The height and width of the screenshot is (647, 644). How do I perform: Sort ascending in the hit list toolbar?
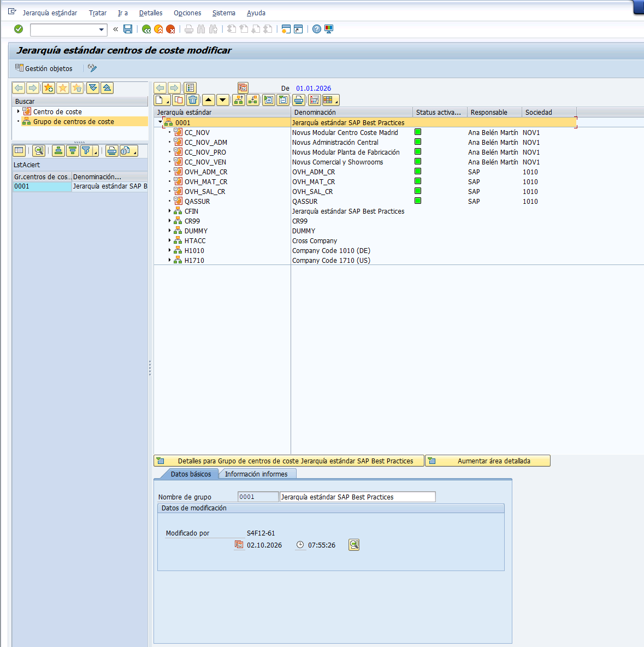[58, 151]
